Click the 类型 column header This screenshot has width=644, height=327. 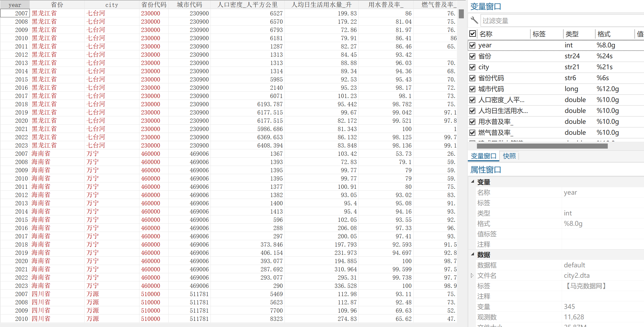point(572,34)
